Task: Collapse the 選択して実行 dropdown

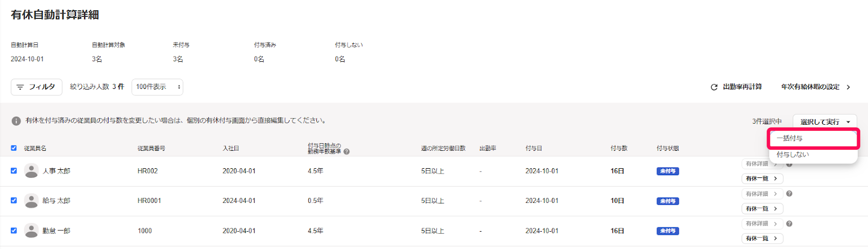Action: (825, 122)
